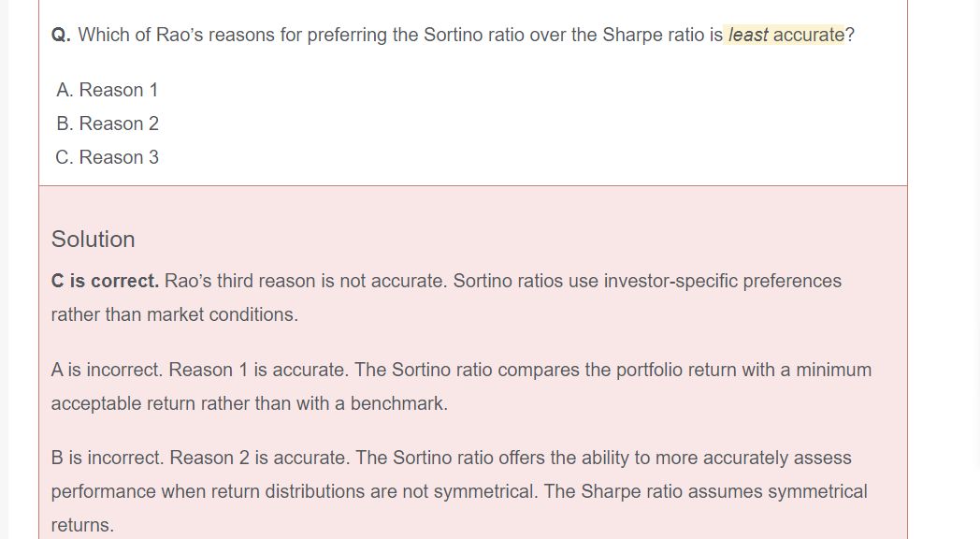Click the Solution heading

click(x=94, y=240)
